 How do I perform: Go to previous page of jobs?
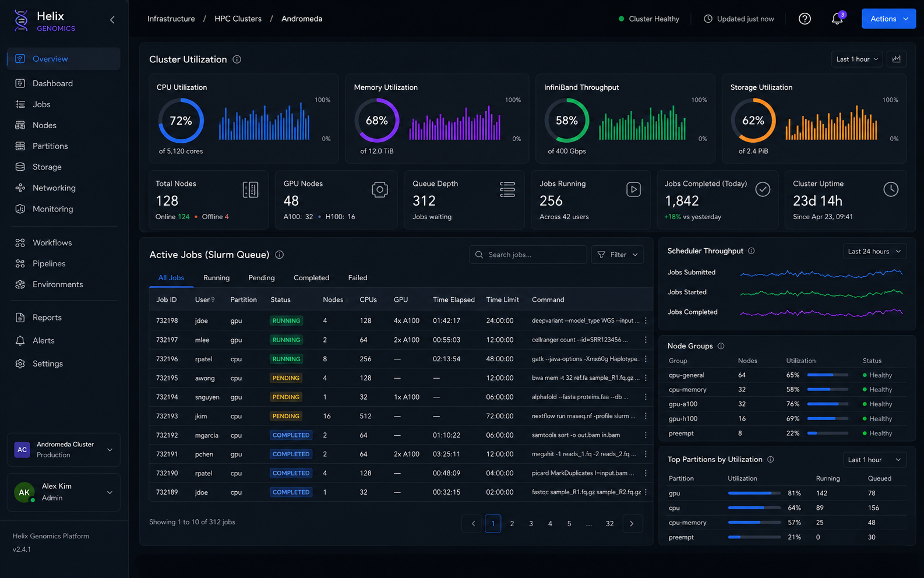tap(473, 524)
